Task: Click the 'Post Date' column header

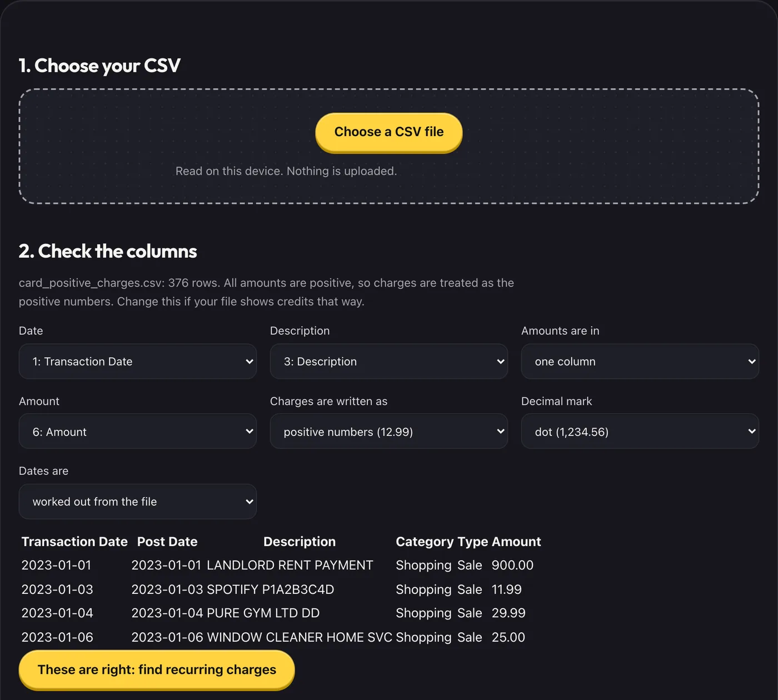Action: [x=167, y=542]
